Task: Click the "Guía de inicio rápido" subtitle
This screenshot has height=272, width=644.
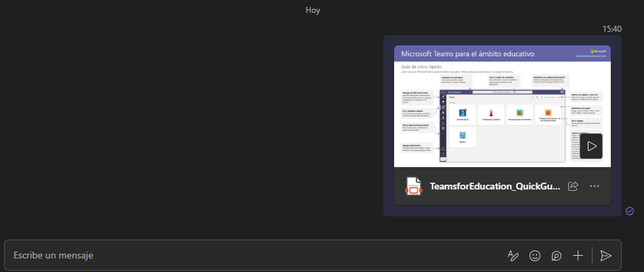Action: (x=422, y=66)
